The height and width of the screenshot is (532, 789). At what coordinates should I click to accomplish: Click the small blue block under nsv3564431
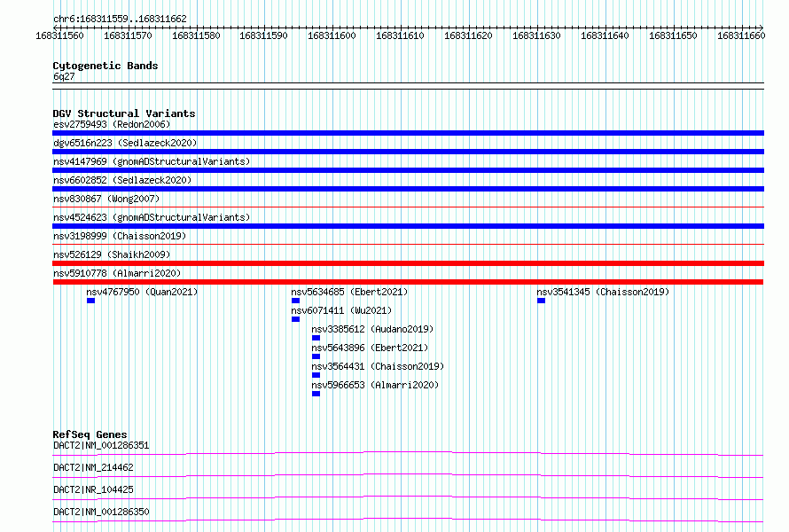[316, 375]
